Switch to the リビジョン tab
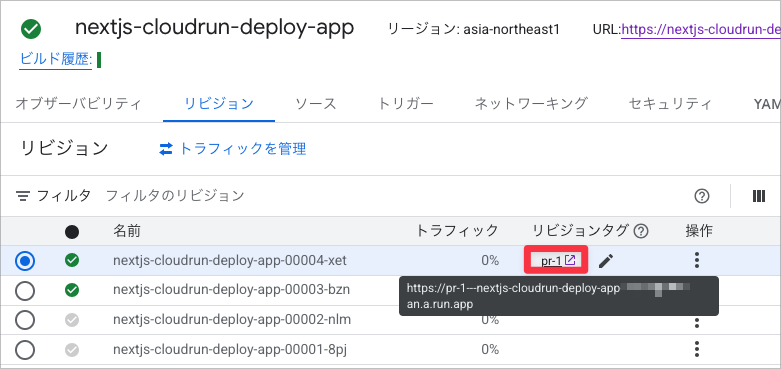 [x=219, y=104]
